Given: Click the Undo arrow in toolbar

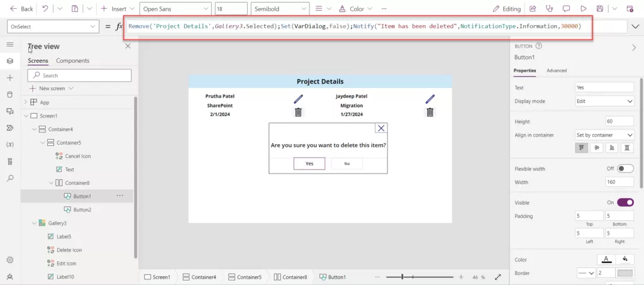Looking at the screenshot, I should click(x=45, y=9).
